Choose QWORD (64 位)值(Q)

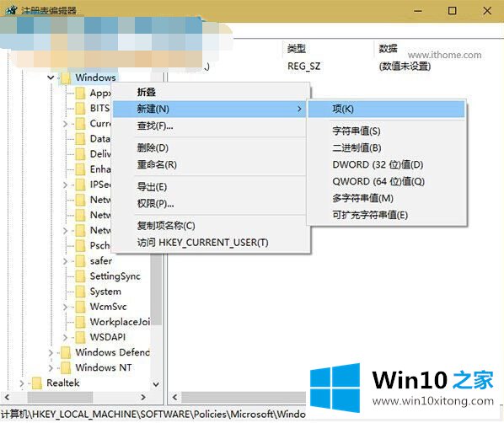point(387,181)
